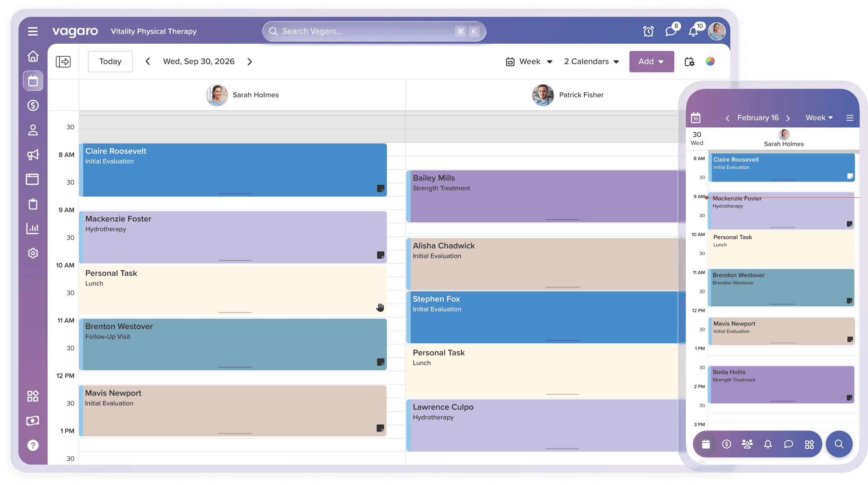Open the reports bar chart sidebar icon

(33, 228)
